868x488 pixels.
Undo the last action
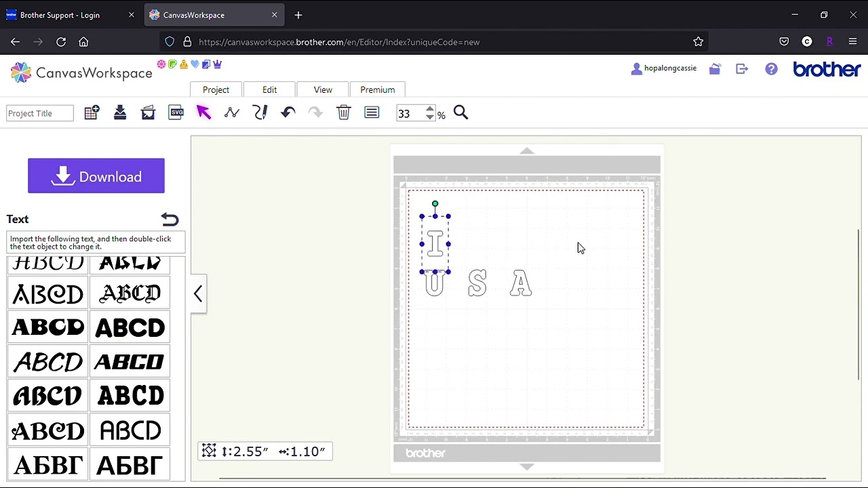[x=288, y=113]
